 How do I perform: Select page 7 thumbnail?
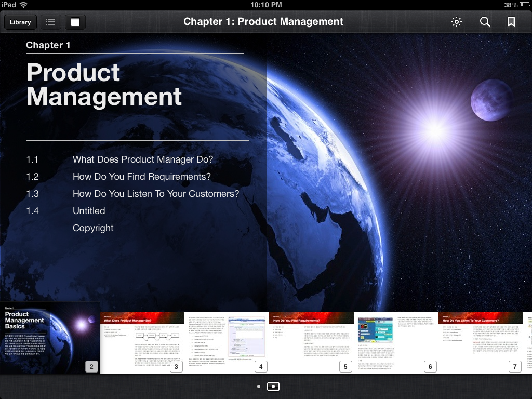[481, 343]
